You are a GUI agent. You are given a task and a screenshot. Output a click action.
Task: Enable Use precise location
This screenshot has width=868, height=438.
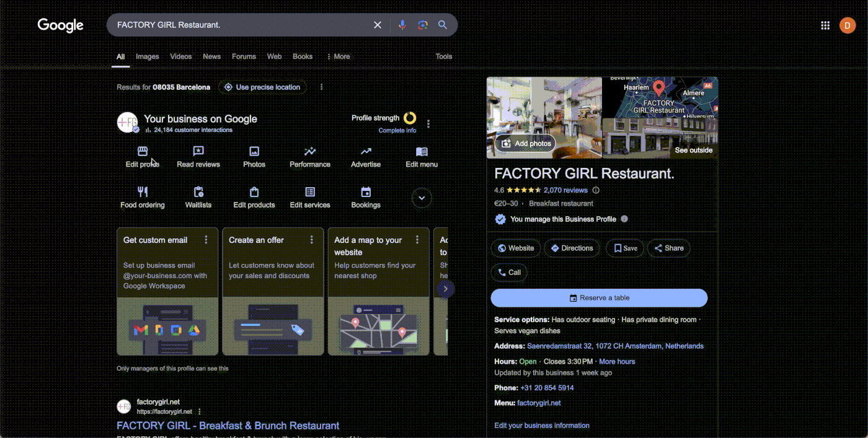262,87
